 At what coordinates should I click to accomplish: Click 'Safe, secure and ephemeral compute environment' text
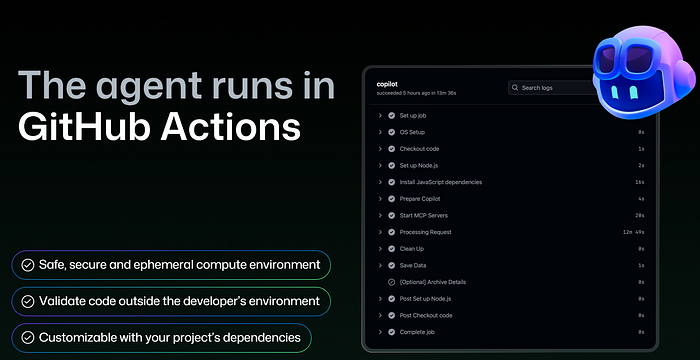click(179, 265)
